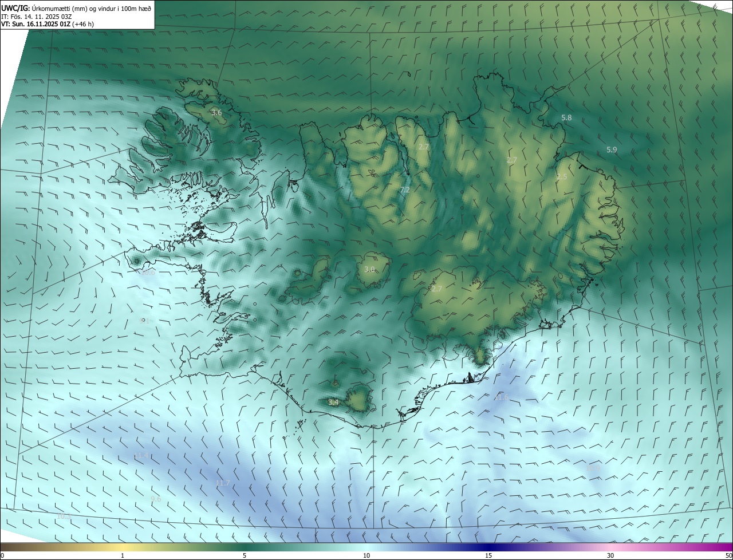Image resolution: width=733 pixels, height=560 pixels.
Task: Click the 5.9 value on the map
Action: point(612,149)
